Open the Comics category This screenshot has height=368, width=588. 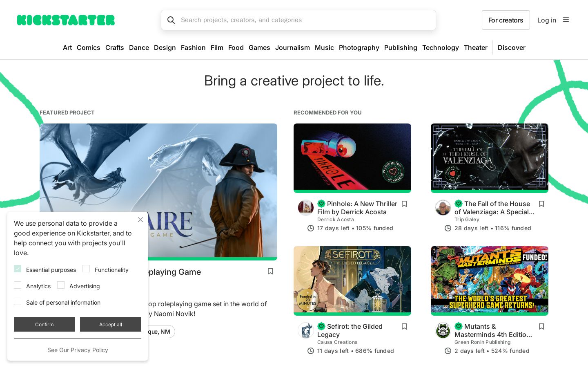pyautogui.click(x=89, y=47)
